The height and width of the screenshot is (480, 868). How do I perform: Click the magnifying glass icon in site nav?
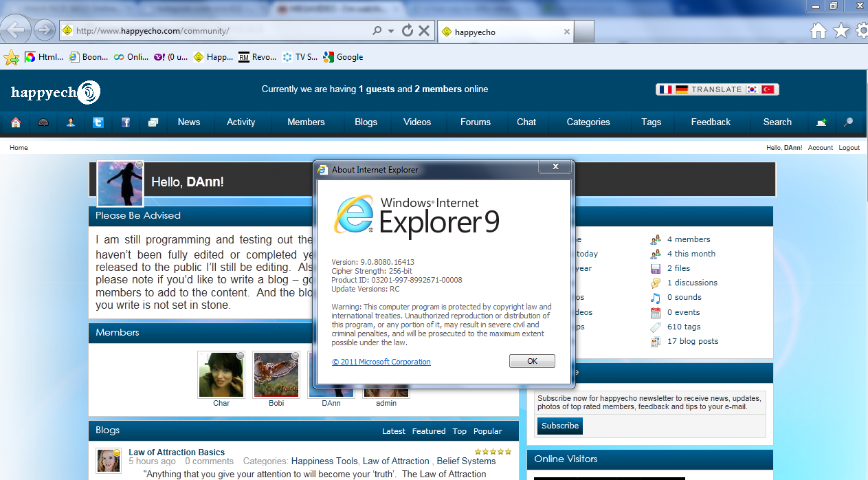point(849,122)
